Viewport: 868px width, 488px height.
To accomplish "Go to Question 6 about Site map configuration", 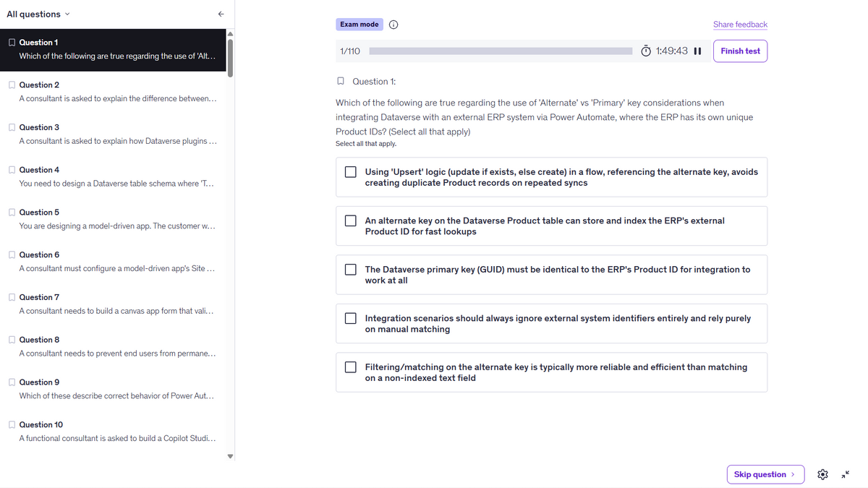I will [113, 262].
